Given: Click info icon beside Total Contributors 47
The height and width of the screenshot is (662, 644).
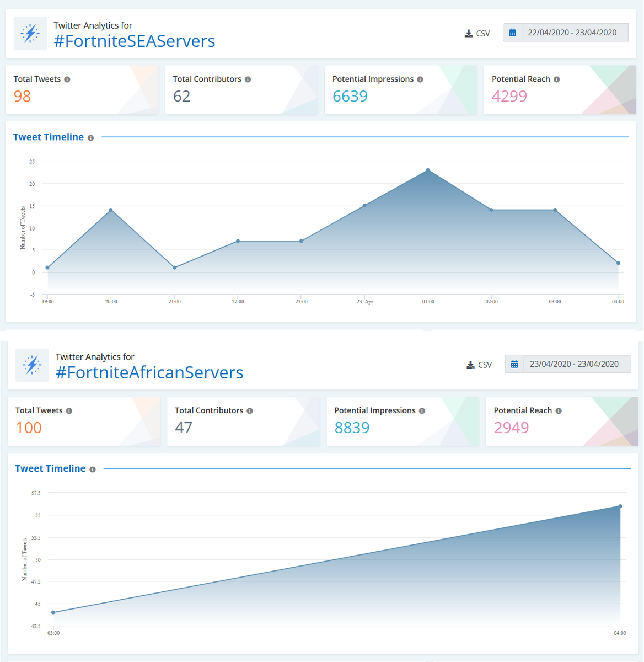Looking at the screenshot, I should (250, 411).
